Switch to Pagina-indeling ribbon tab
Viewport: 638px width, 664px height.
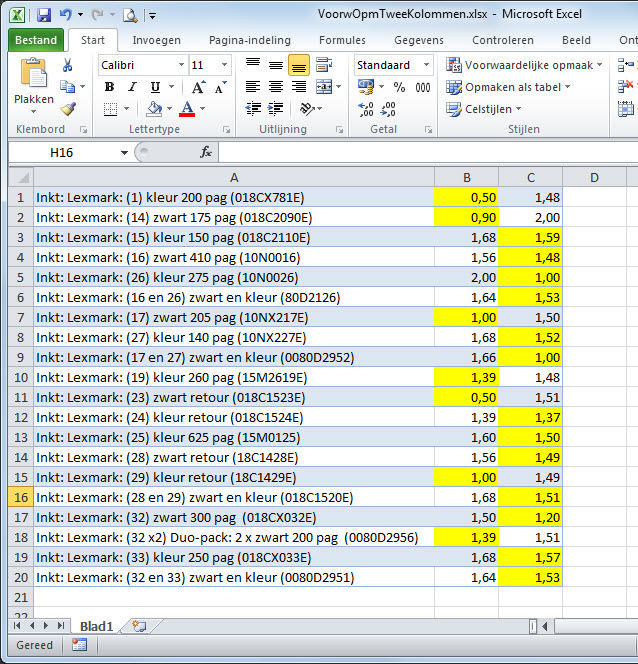[250, 40]
